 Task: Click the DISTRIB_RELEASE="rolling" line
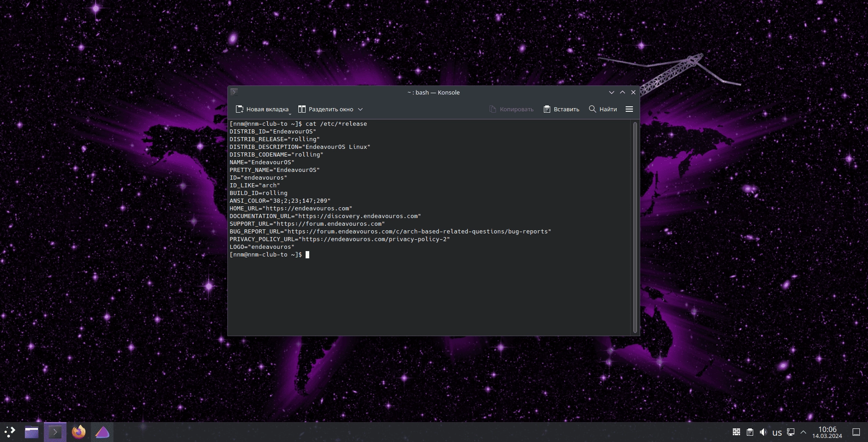pyautogui.click(x=274, y=139)
